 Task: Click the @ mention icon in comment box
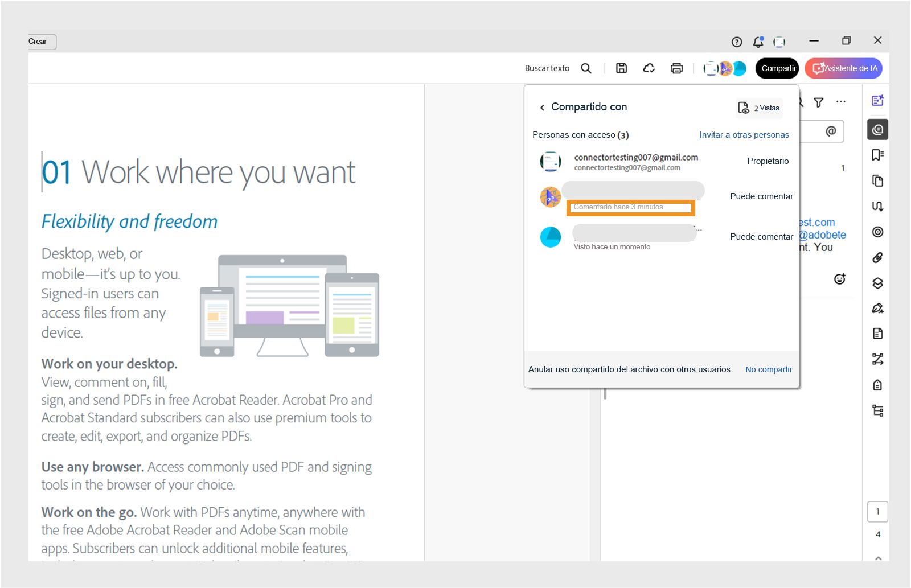[831, 131]
